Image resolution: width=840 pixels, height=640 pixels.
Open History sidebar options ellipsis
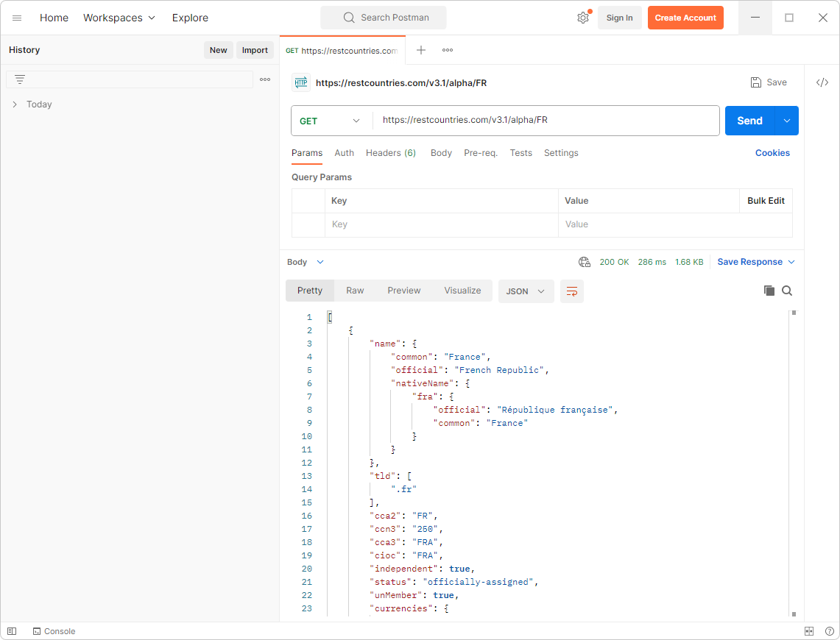265,79
